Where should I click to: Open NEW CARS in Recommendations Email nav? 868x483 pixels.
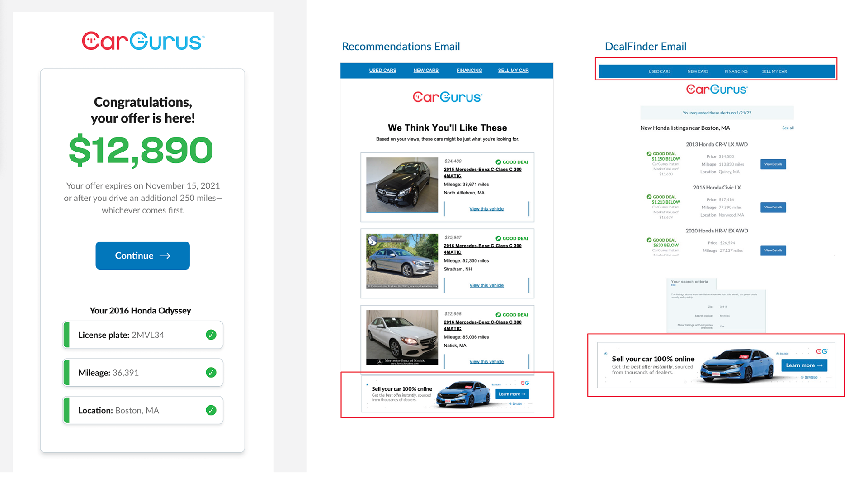pyautogui.click(x=426, y=71)
